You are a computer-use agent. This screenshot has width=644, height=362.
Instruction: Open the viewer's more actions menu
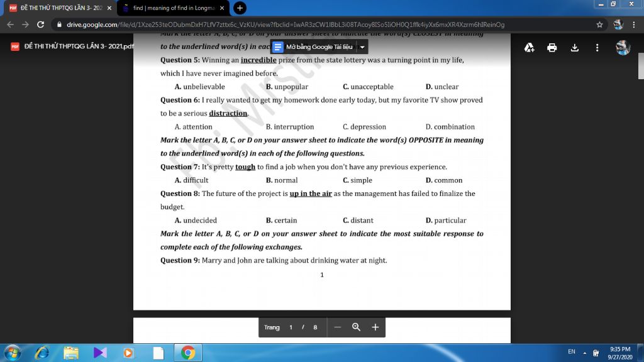point(597,48)
